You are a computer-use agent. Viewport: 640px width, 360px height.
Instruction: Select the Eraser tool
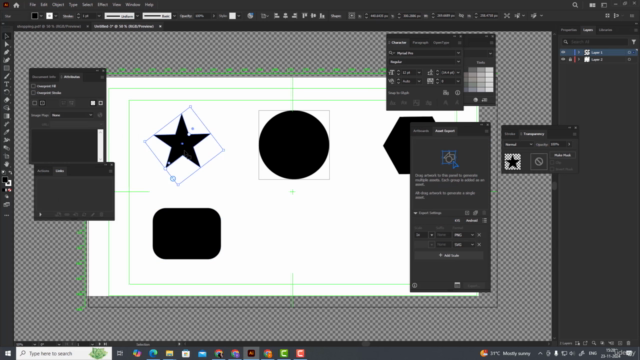point(7,100)
